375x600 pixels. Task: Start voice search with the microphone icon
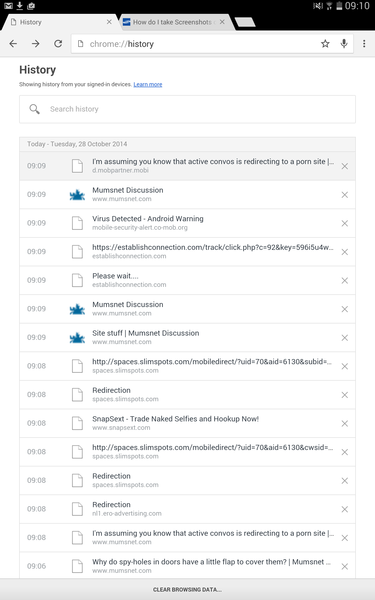(344, 44)
